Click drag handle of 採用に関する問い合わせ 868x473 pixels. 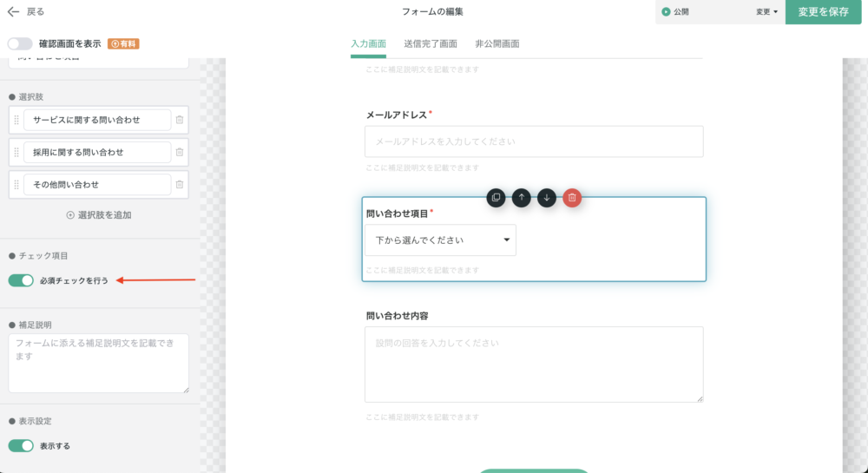(x=16, y=152)
